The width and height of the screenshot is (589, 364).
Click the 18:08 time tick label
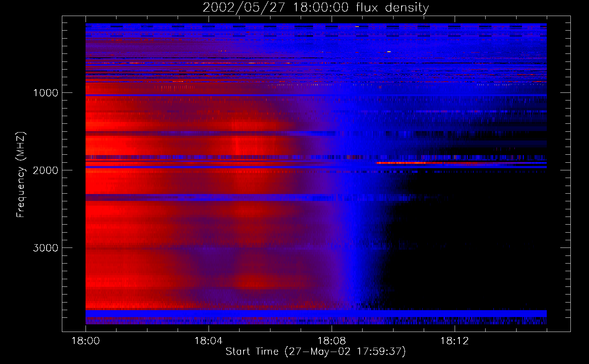point(332,341)
